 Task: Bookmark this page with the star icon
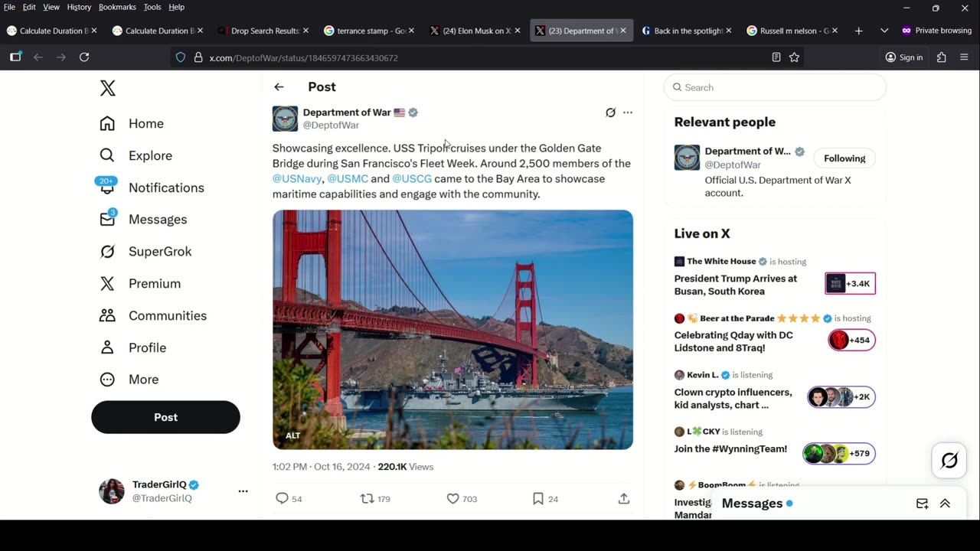(x=794, y=57)
